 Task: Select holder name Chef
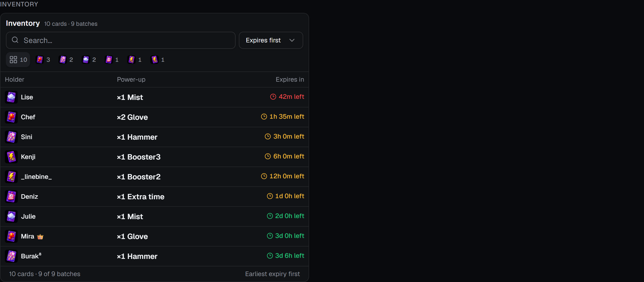28,117
